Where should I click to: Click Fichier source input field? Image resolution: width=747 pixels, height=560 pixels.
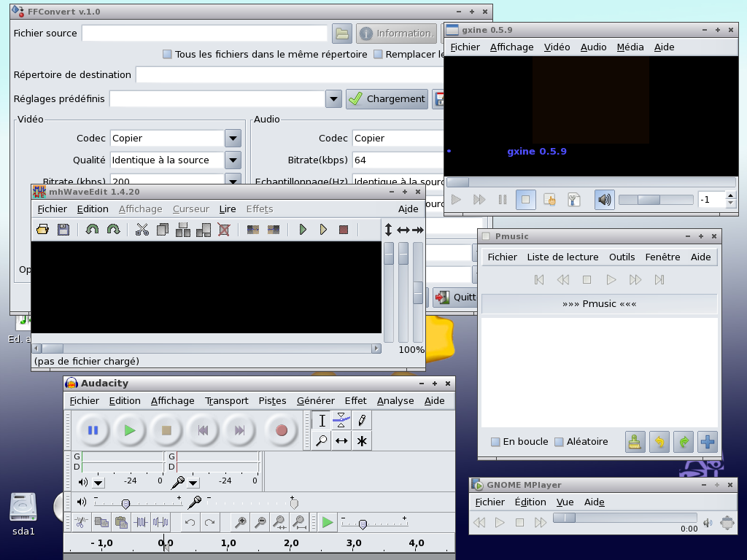[205, 34]
